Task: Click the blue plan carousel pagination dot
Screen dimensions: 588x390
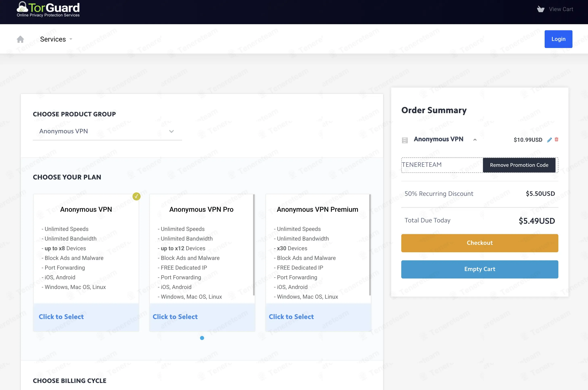Action: [202, 338]
